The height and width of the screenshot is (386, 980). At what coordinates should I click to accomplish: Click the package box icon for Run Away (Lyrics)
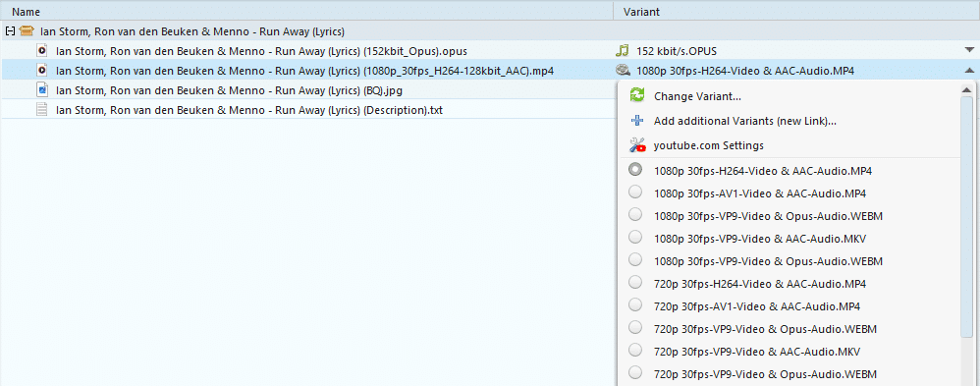pos(27,30)
